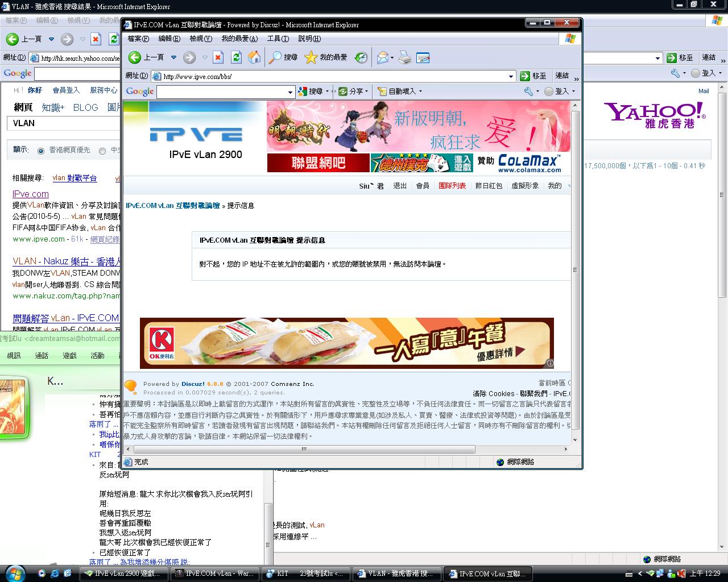Stop page loading in the IPvE window
Screen dimensions: 728x582
tap(218, 57)
